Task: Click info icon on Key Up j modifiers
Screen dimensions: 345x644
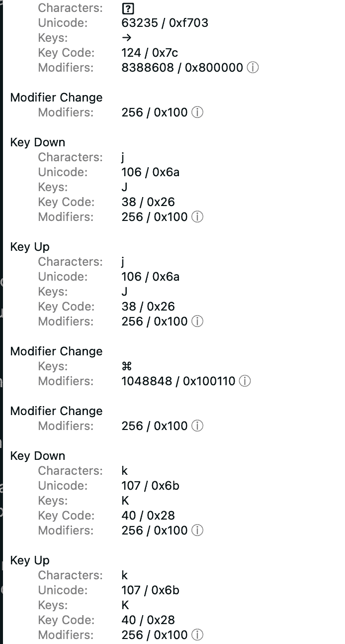Action: tap(197, 322)
